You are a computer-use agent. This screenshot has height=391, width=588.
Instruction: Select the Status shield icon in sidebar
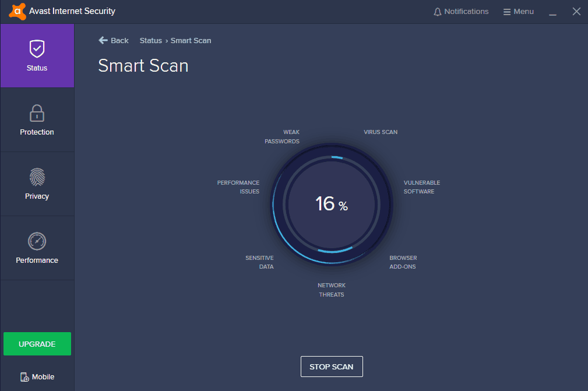pyautogui.click(x=37, y=48)
